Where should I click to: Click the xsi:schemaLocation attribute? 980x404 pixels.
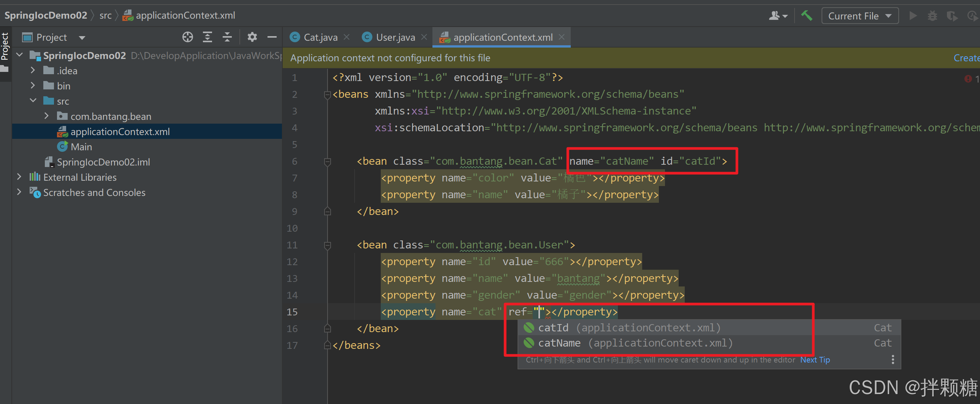tap(429, 128)
